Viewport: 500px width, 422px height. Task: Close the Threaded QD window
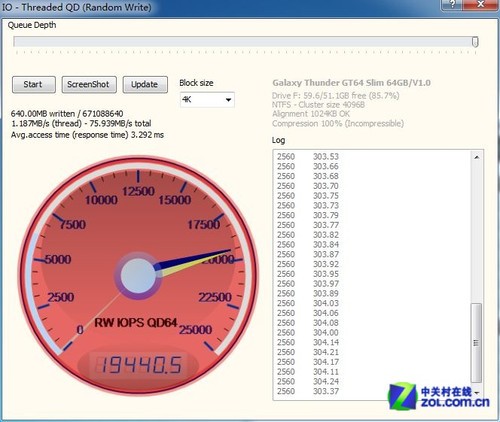(x=481, y=5)
